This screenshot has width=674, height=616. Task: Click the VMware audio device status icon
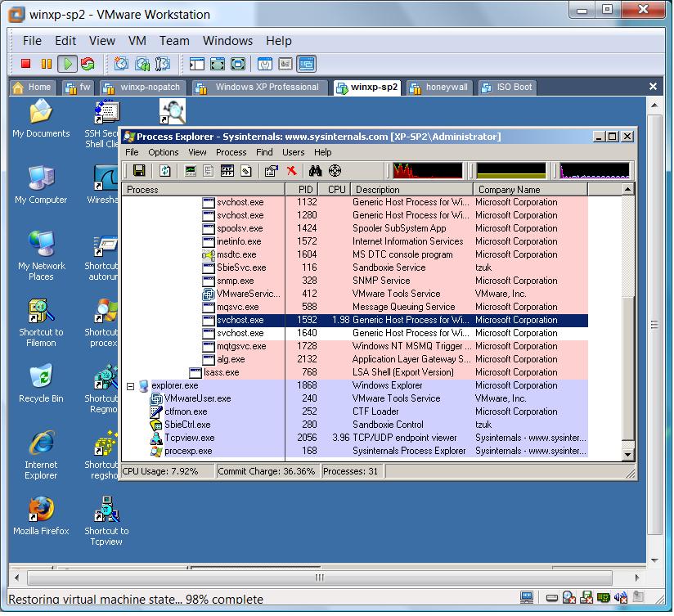point(621,596)
